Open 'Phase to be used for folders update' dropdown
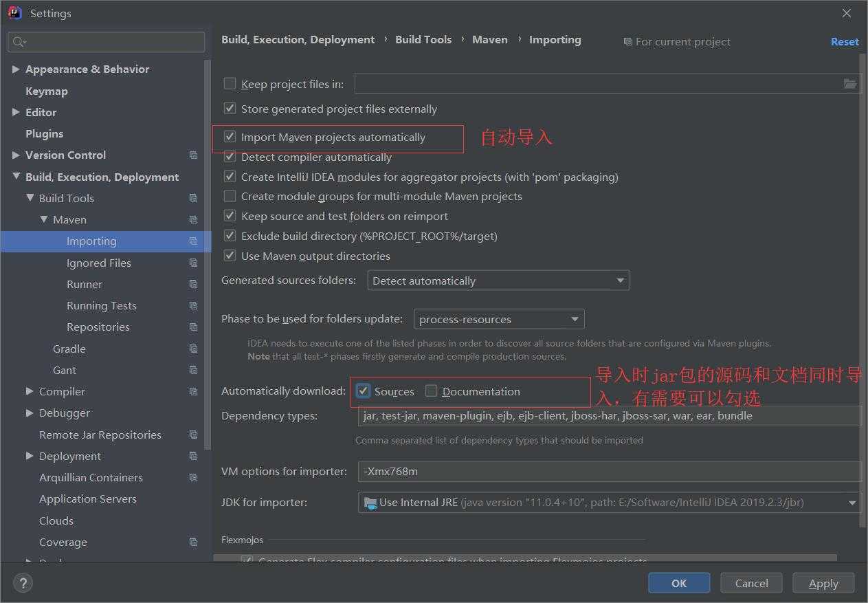The width and height of the screenshot is (868, 603). tap(499, 319)
